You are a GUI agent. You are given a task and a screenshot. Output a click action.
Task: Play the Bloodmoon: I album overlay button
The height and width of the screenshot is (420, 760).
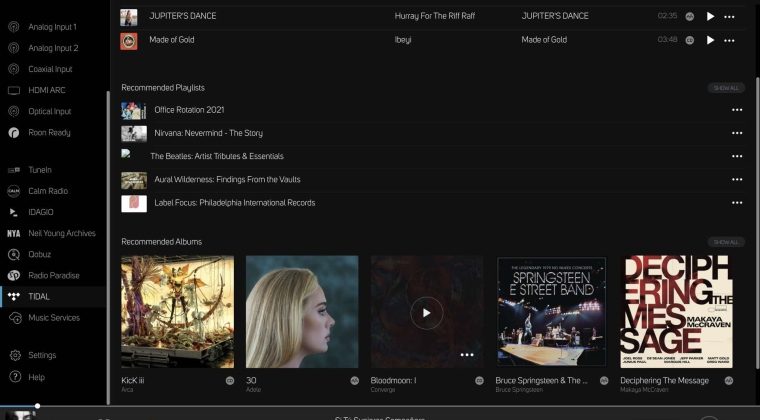427,313
